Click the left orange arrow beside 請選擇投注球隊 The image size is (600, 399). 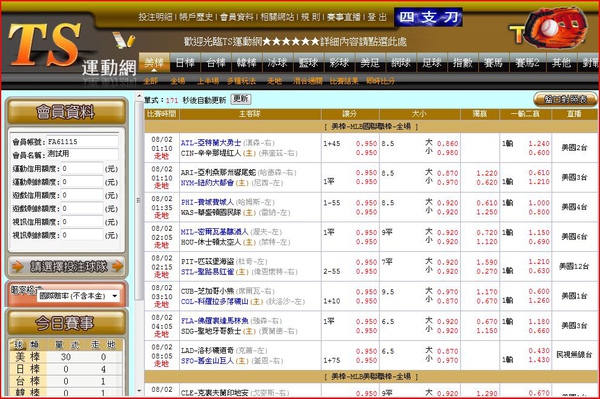18,266
